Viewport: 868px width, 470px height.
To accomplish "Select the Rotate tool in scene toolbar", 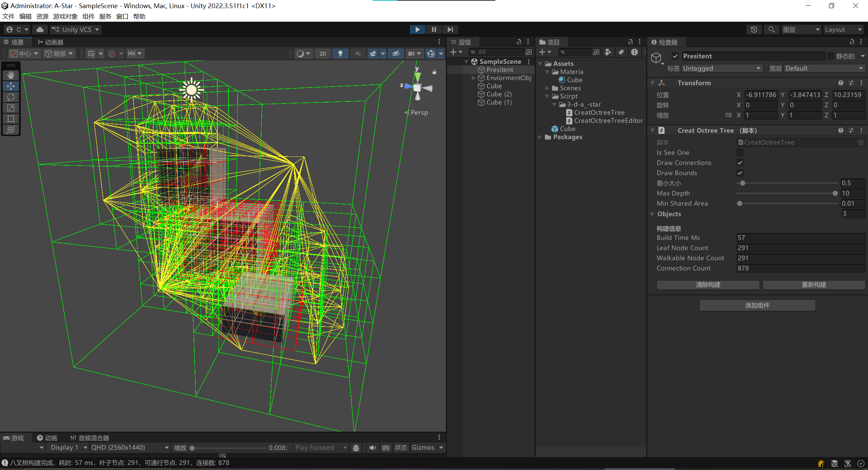I will point(11,97).
